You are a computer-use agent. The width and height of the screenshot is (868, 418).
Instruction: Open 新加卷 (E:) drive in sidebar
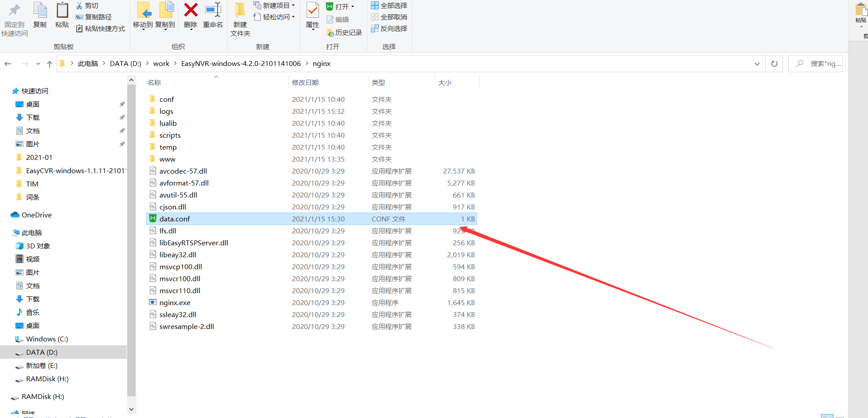(42, 365)
